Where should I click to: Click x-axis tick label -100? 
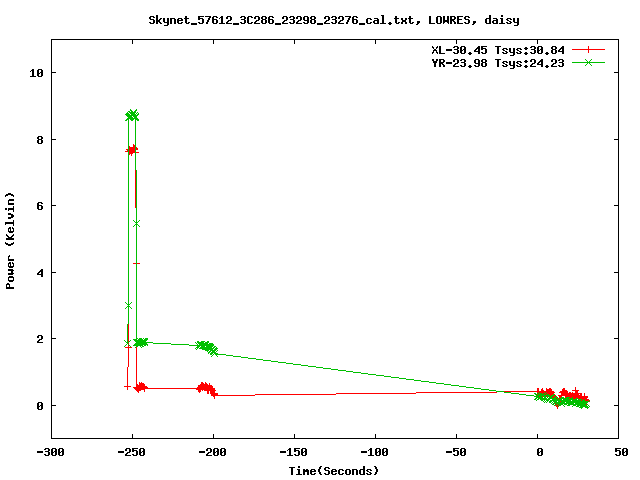click(375, 452)
